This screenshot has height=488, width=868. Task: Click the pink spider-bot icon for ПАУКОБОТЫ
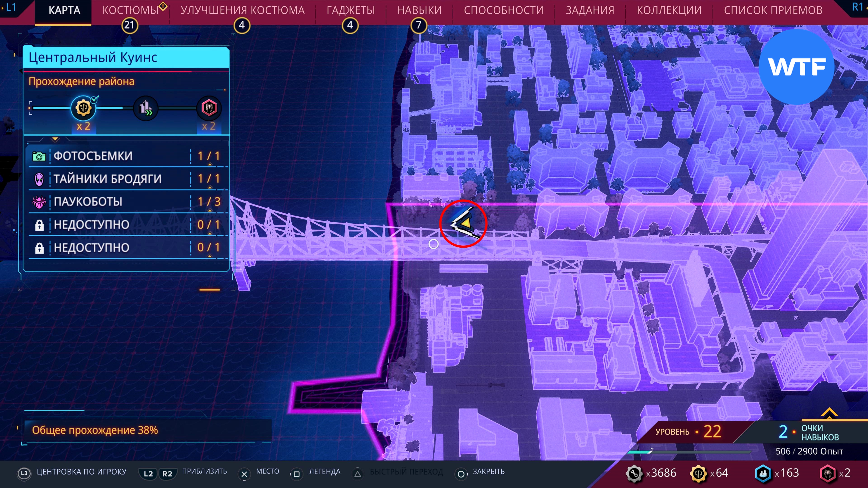coord(39,202)
